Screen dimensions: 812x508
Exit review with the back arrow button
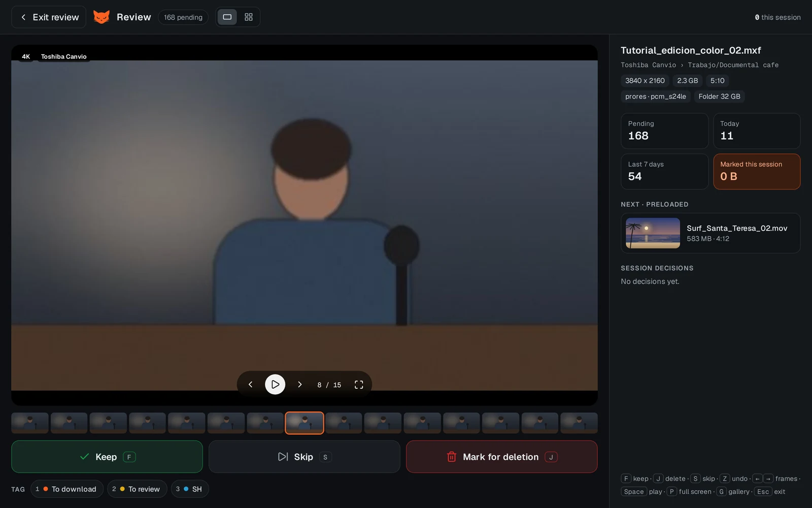[49, 17]
